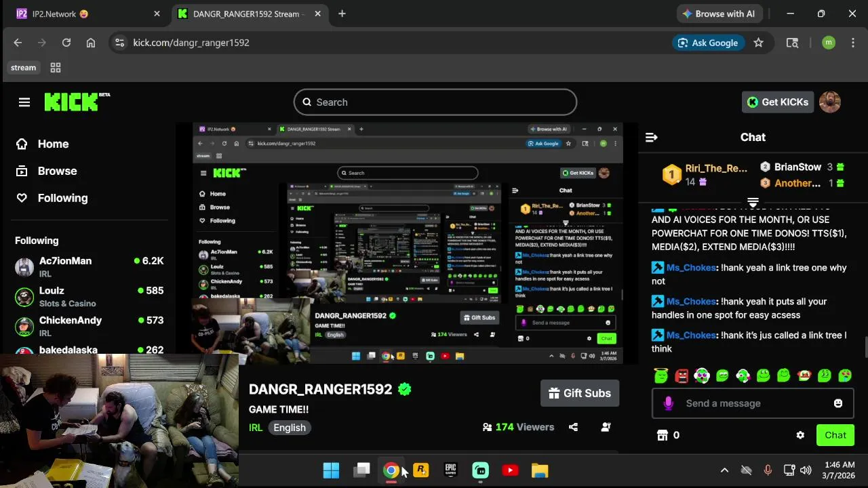
Task: Click the KICK logo
Action: tap(77, 102)
